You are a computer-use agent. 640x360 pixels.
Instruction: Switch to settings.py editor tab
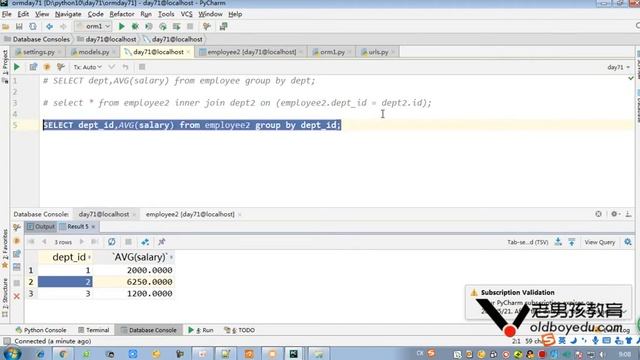[x=38, y=52]
